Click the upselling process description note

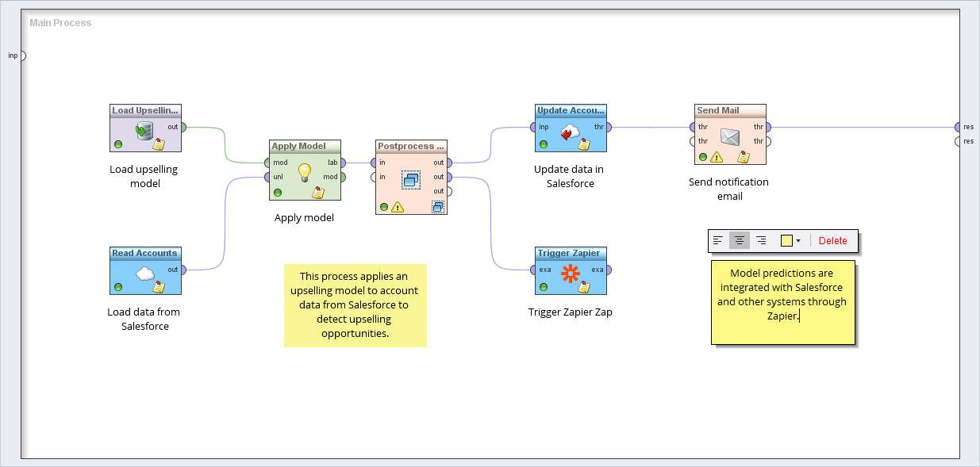(x=355, y=305)
